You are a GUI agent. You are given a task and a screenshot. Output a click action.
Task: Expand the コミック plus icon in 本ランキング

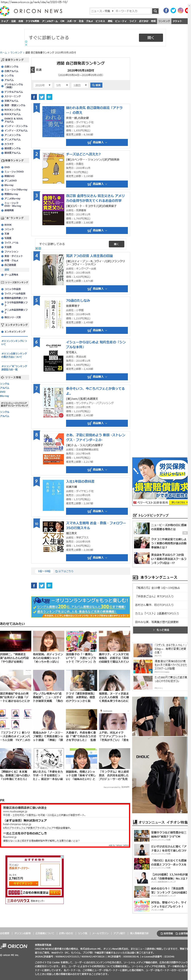[2, 229]
